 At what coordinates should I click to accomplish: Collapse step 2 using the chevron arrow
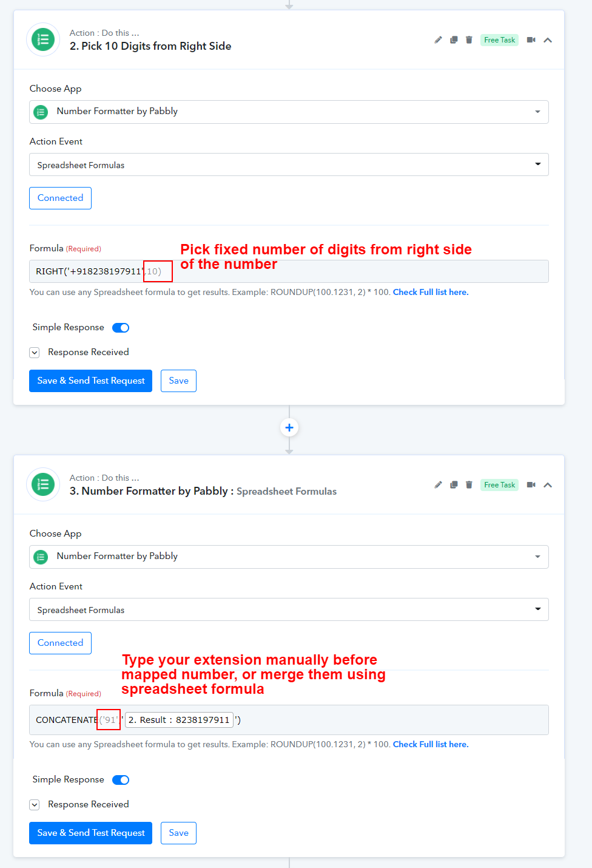(x=548, y=40)
